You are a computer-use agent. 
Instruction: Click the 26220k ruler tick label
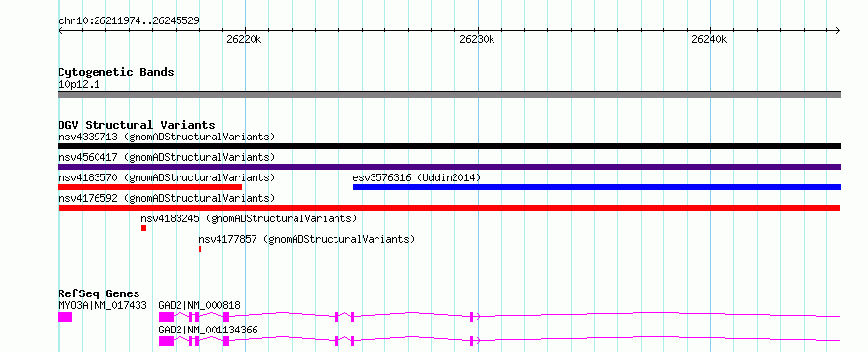coord(244,39)
